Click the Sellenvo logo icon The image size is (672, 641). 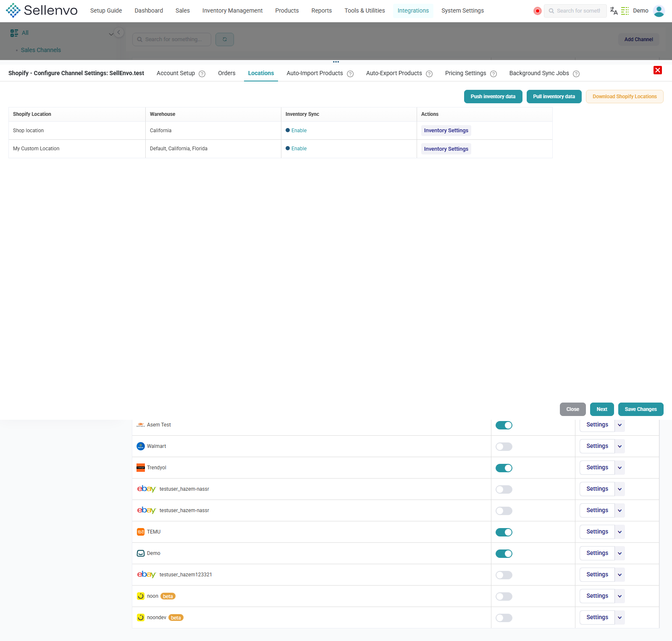coord(13,10)
